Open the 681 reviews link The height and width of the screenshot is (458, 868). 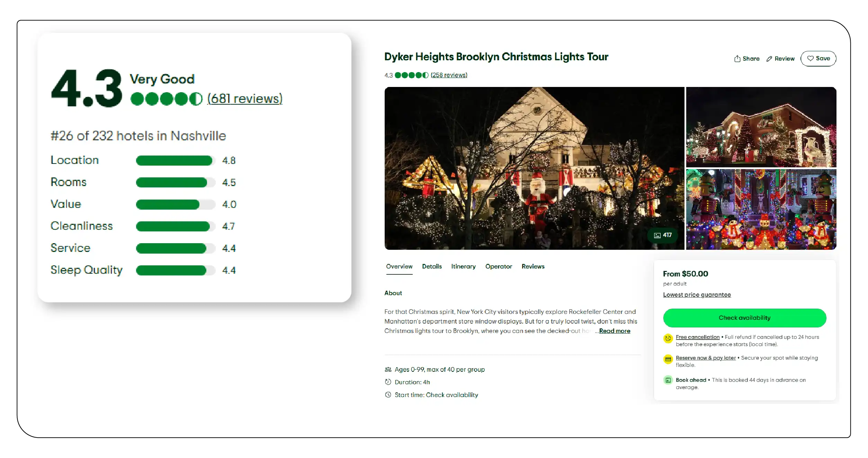[244, 98]
